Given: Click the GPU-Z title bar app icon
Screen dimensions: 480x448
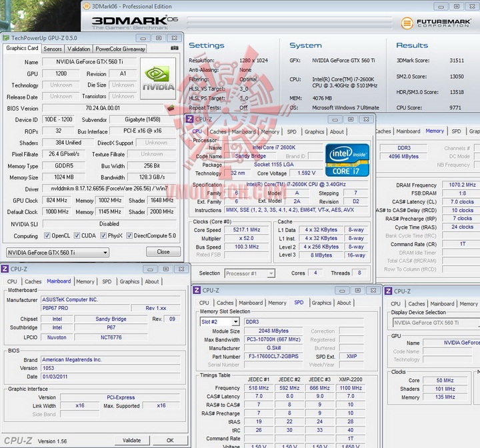Looking at the screenshot, I should (6, 38).
